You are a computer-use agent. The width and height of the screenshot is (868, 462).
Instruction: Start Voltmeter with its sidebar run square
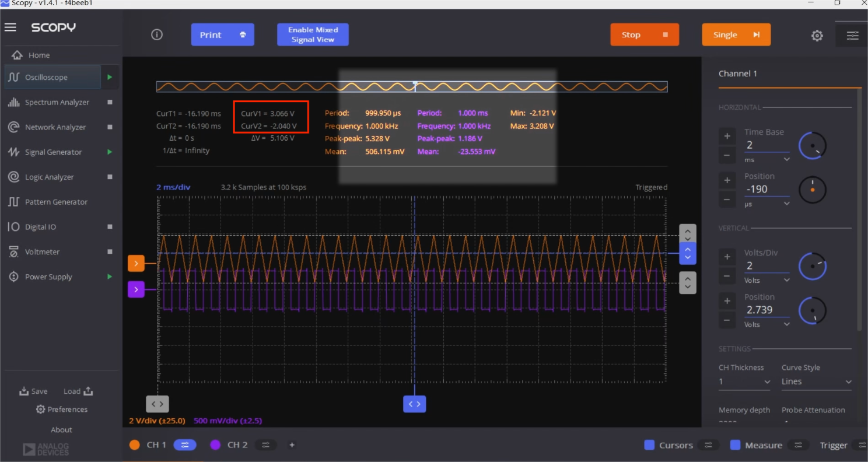click(110, 252)
